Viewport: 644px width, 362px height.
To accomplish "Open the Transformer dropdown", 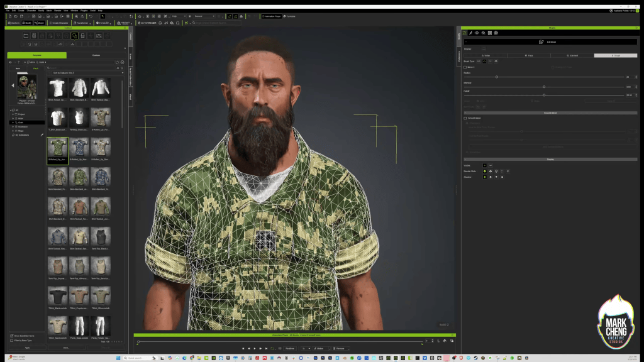I will click(82, 23).
